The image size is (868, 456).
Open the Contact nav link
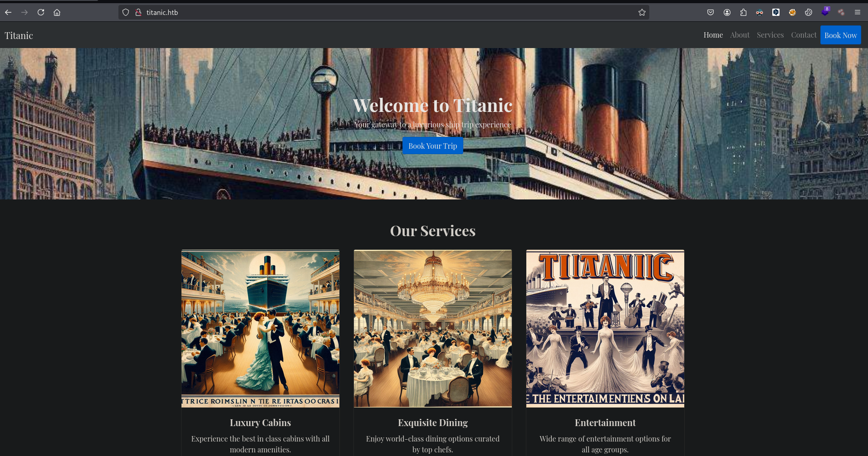coord(804,35)
